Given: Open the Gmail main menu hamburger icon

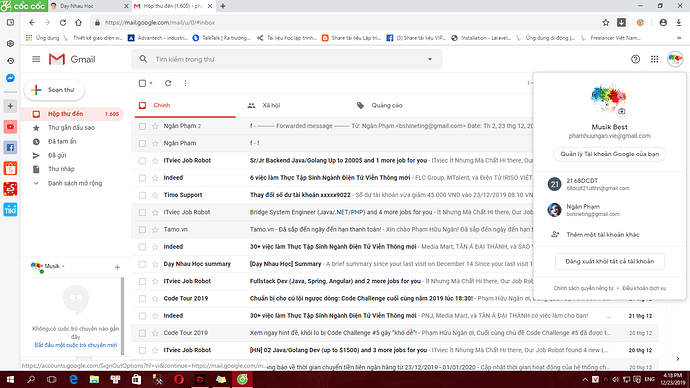Looking at the screenshot, I should tap(36, 59).
